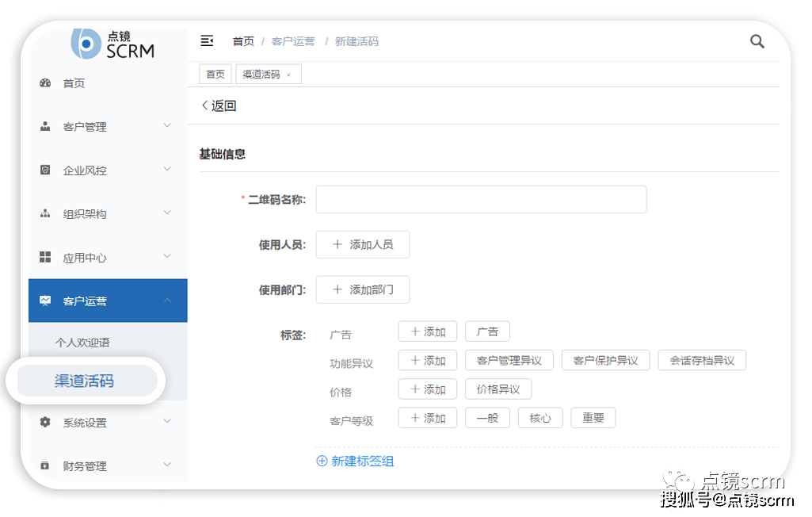Click the 添加人员 button

[x=362, y=245]
